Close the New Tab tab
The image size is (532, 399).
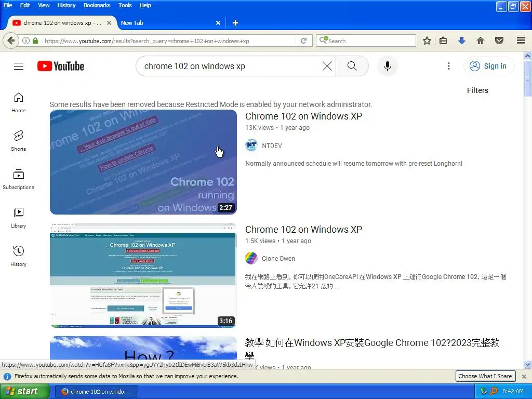(x=218, y=23)
